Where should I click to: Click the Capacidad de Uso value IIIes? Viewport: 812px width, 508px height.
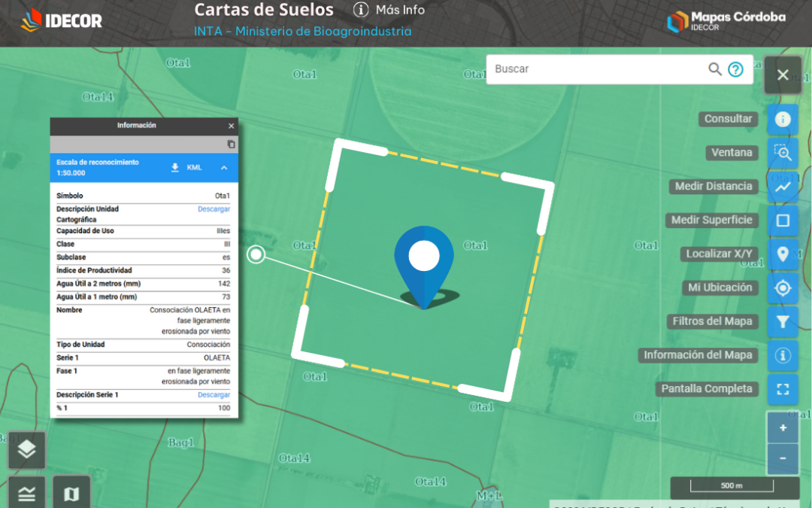(x=223, y=231)
